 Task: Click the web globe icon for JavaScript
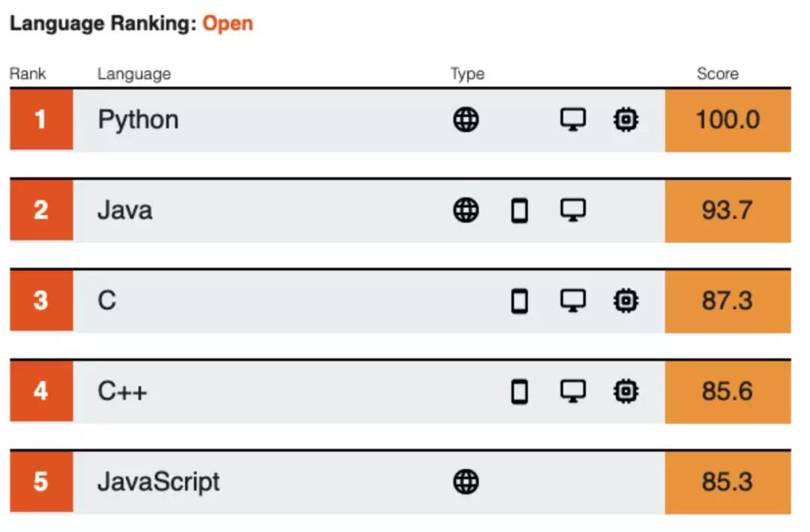click(466, 482)
